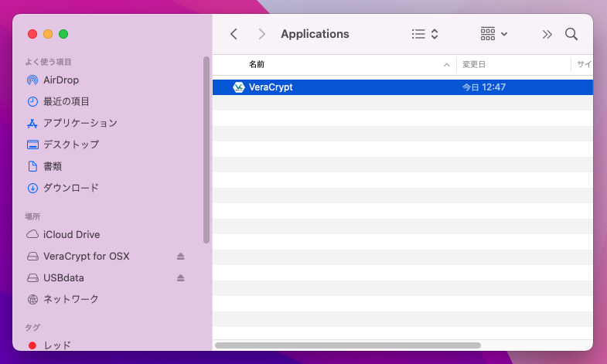
Task: Select デスクトップ in the sidebar
Action: 70,145
